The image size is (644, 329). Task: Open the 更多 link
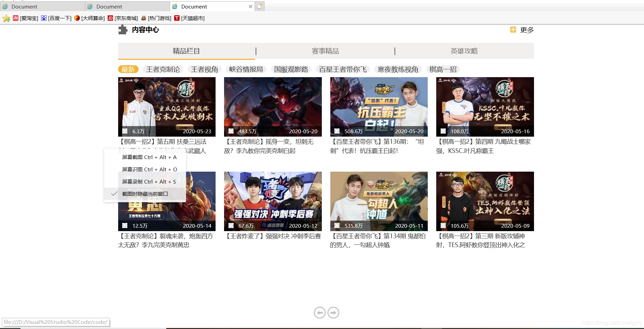pos(527,30)
